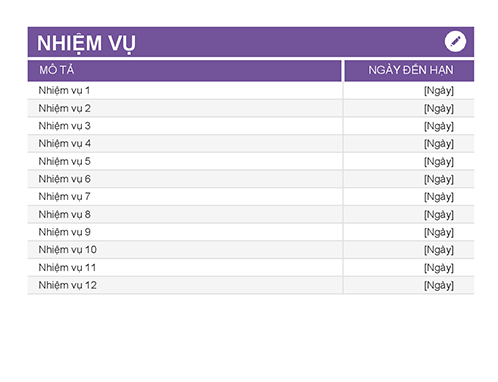Select the Nhiệm vụ 3 cell
The height and width of the screenshot is (382, 498).
(185, 126)
